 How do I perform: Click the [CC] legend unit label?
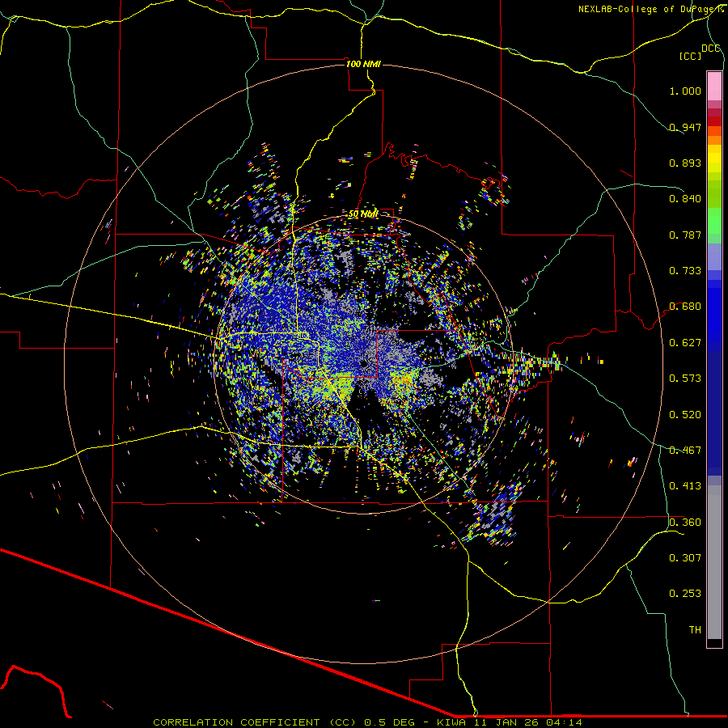pos(690,56)
